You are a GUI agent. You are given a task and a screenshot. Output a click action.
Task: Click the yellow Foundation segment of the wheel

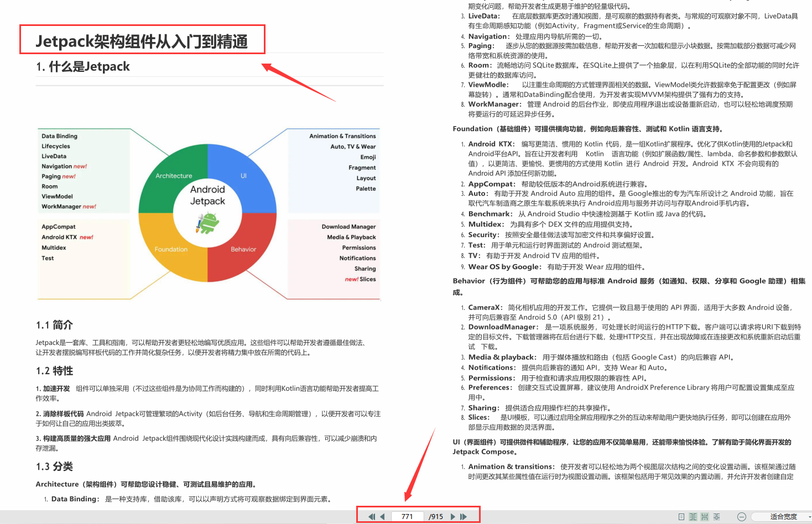click(x=171, y=249)
